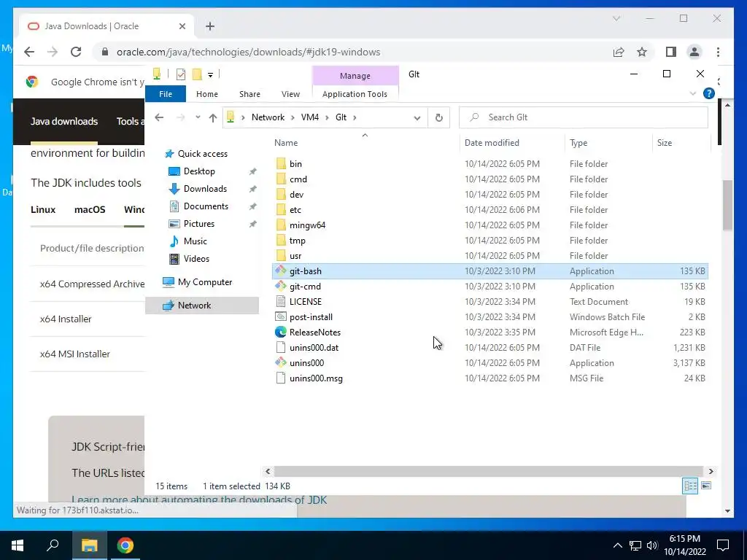Open the File ribbon tab

(x=166, y=94)
